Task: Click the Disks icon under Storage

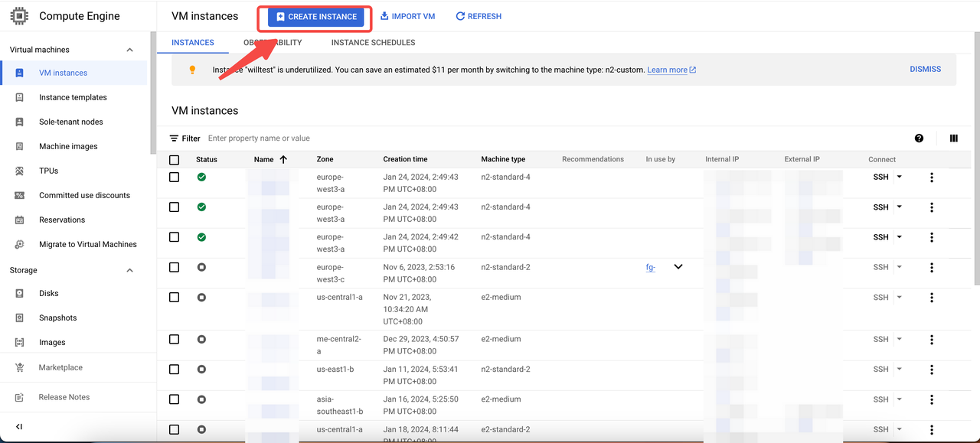Action: pos(20,293)
